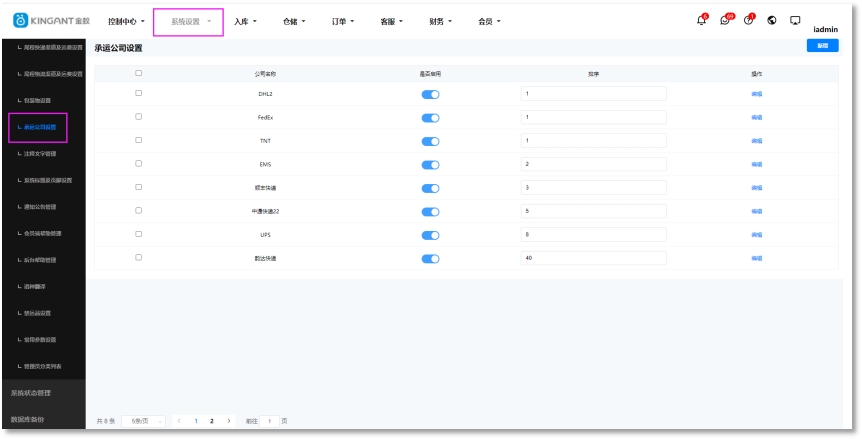Viewport: 862px width, 439px height.
Task: Click the 中通快递22 company name cell
Action: (266, 212)
